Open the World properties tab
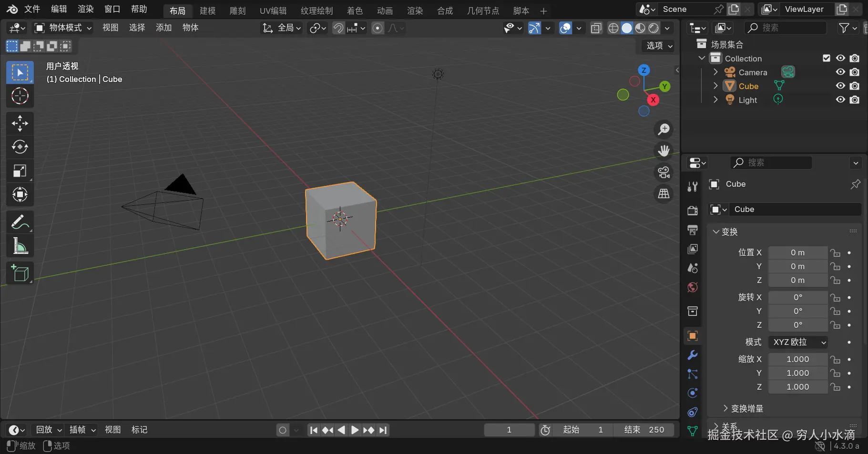 tap(692, 287)
